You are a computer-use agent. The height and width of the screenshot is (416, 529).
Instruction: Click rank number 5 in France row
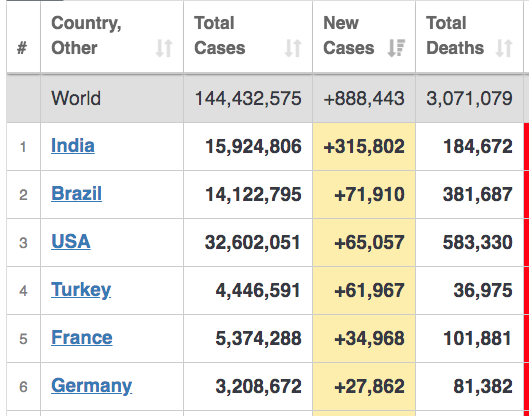click(23, 338)
